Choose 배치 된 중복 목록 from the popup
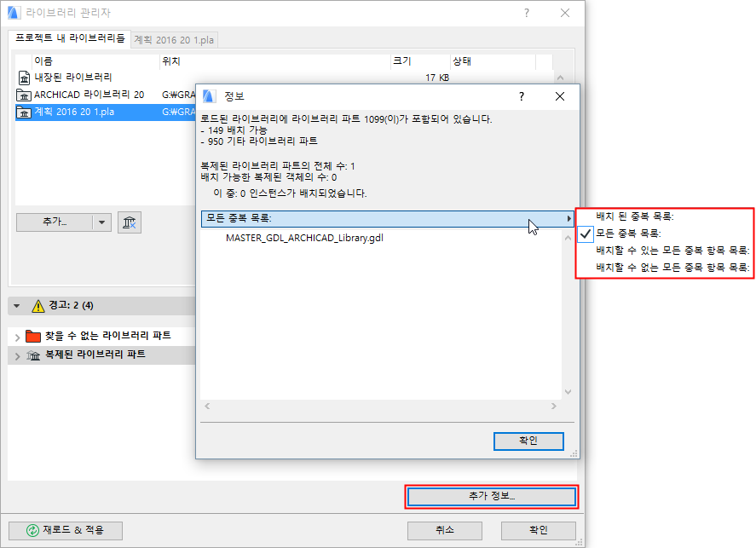The width and height of the screenshot is (756, 548). [665, 216]
